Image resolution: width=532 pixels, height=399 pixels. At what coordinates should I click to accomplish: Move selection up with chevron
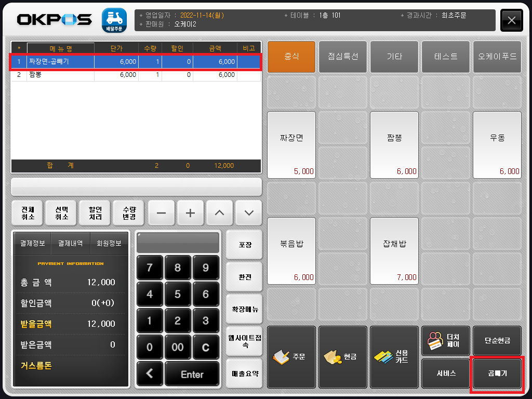pyautogui.click(x=220, y=213)
